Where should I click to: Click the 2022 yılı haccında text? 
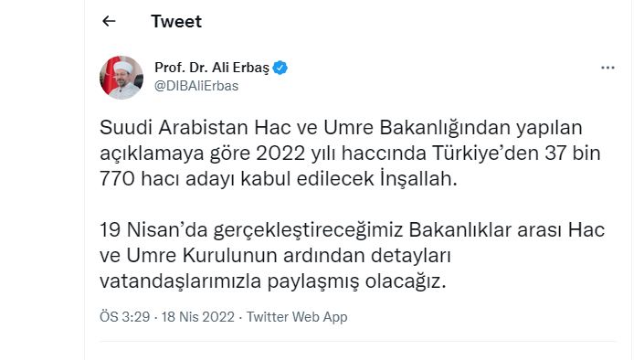coord(342,153)
